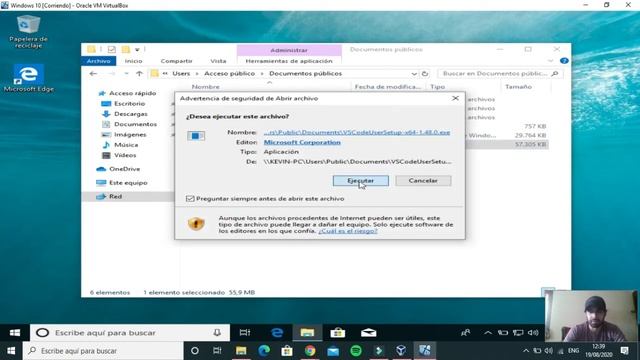Open the VirtualBox cube icon on the host taskbar
Viewport: 640px width, 360px height.
click(401, 351)
